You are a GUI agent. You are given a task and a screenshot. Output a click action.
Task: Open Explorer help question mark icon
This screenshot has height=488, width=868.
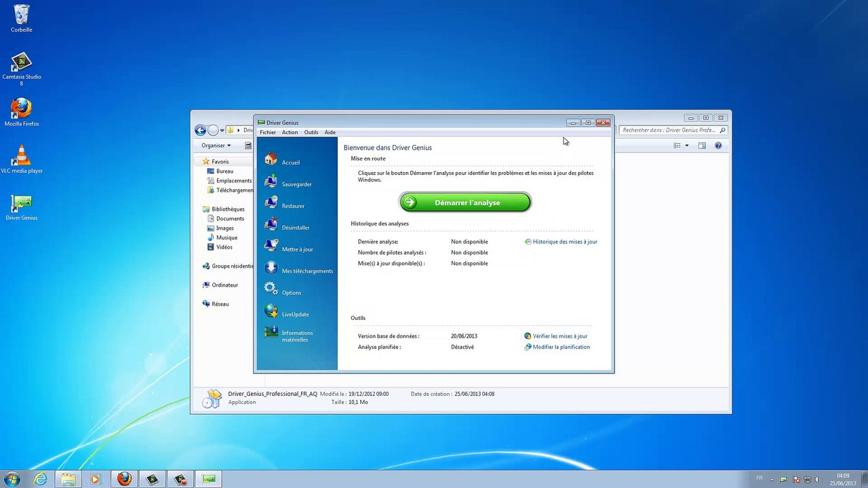pos(718,145)
